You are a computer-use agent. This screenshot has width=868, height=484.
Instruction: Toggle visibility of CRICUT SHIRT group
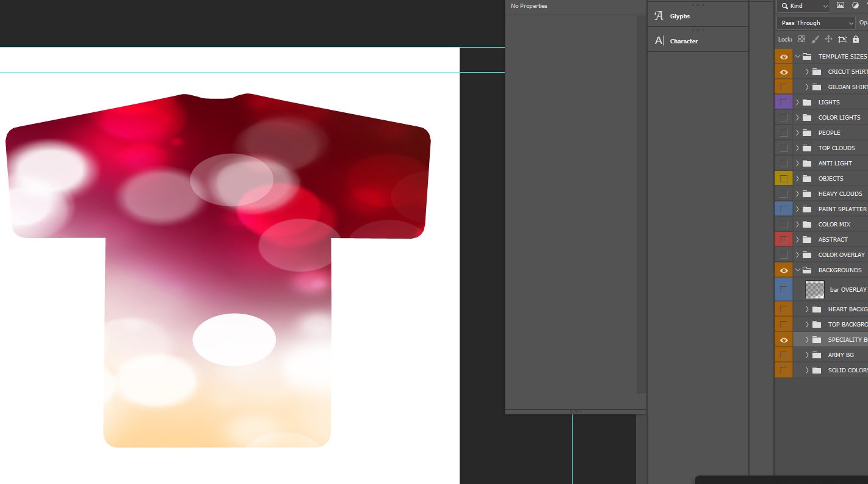[783, 71]
